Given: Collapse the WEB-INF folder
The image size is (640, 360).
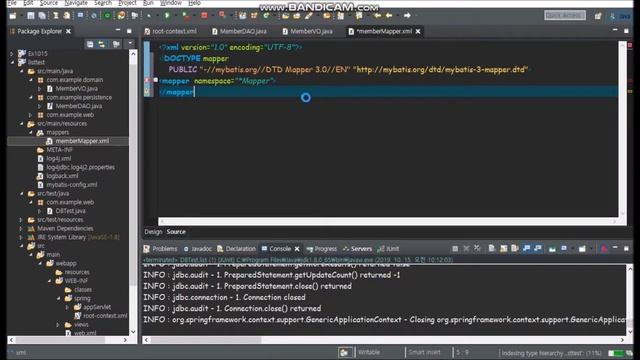Looking at the screenshot, I should click(49, 281).
